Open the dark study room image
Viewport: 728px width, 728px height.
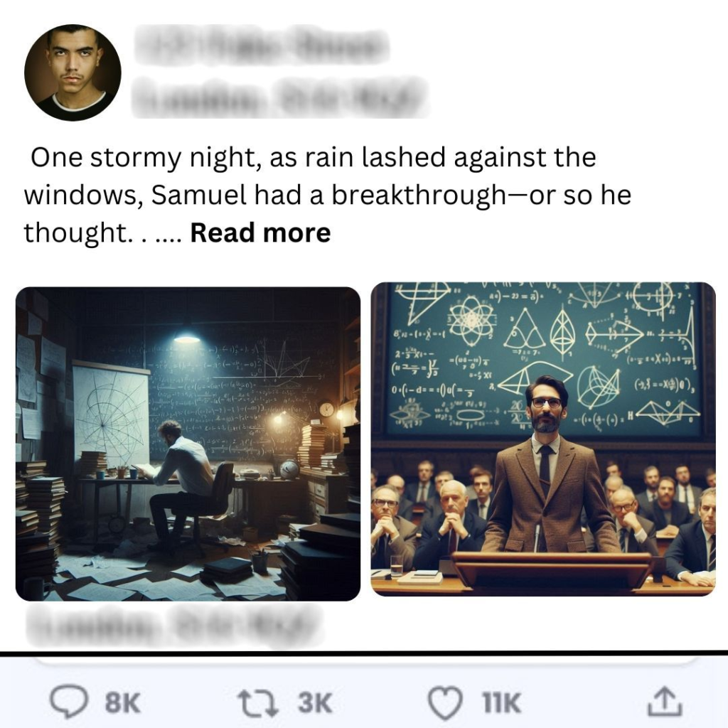pos(188,444)
